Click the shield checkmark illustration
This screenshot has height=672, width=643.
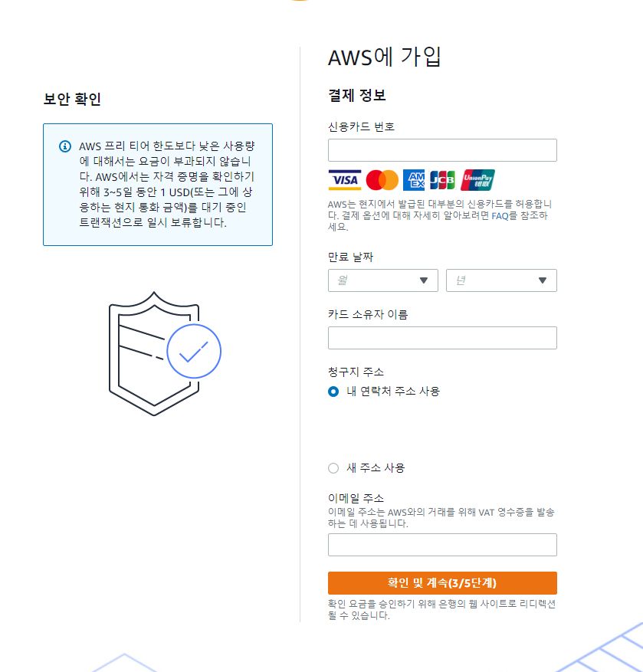(165, 353)
